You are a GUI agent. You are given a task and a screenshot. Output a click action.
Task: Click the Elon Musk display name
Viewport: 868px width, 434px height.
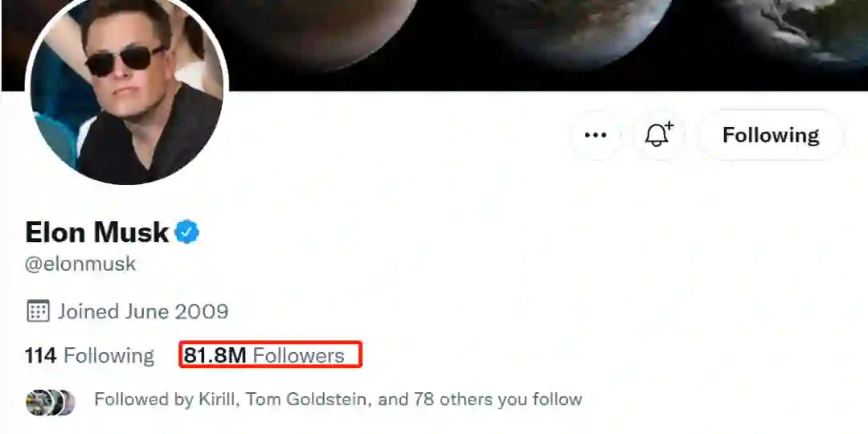click(x=97, y=233)
